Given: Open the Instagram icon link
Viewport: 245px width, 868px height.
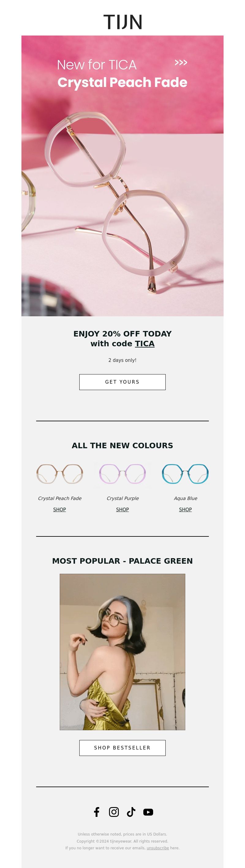Looking at the screenshot, I should [x=114, y=812].
